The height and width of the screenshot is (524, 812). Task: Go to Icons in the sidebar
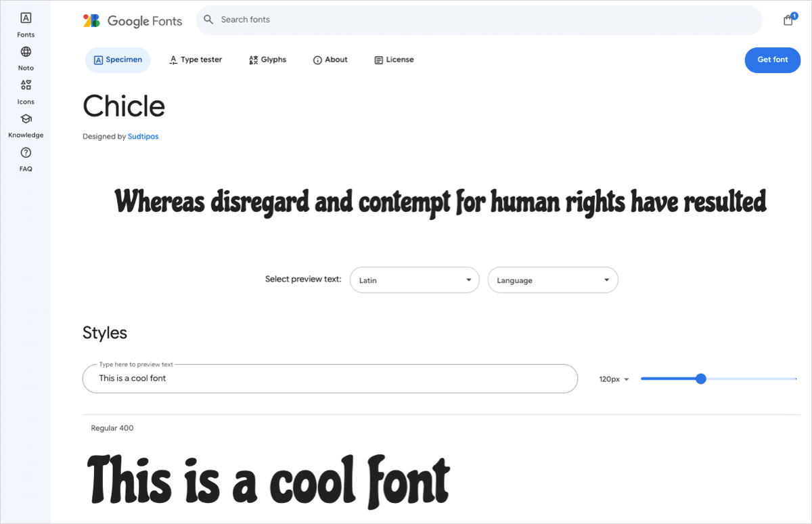26,91
